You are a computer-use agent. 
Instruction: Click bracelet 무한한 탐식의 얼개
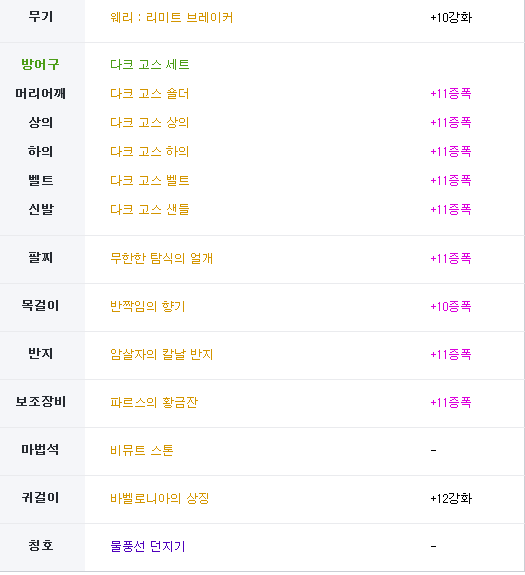click(x=162, y=258)
